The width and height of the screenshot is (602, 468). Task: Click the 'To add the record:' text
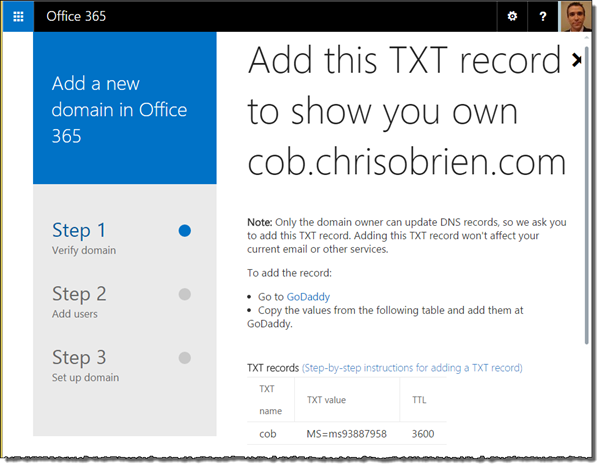(x=289, y=273)
